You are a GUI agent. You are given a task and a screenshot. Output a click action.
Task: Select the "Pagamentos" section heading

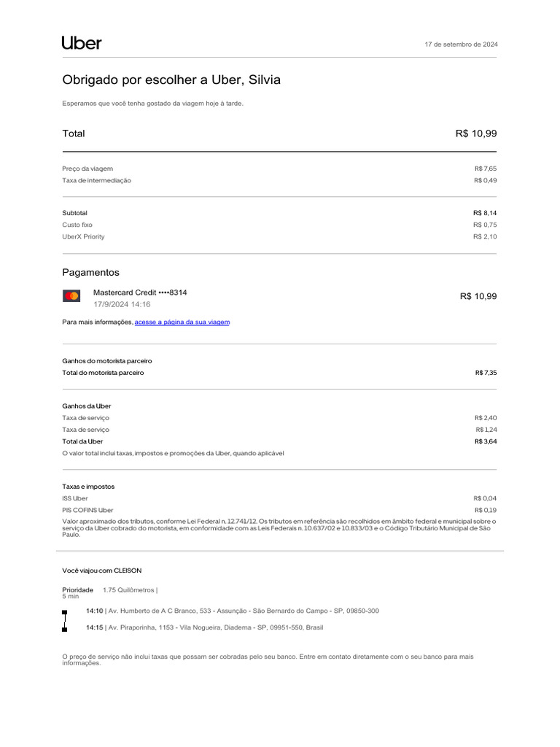click(90, 272)
